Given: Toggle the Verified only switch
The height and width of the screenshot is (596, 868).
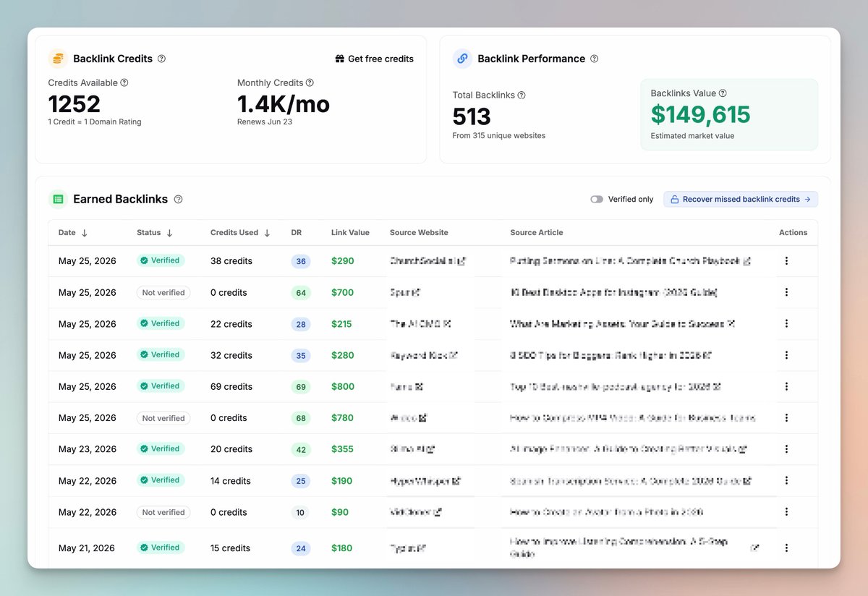Looking at the screenshot, I should [597, 199].
